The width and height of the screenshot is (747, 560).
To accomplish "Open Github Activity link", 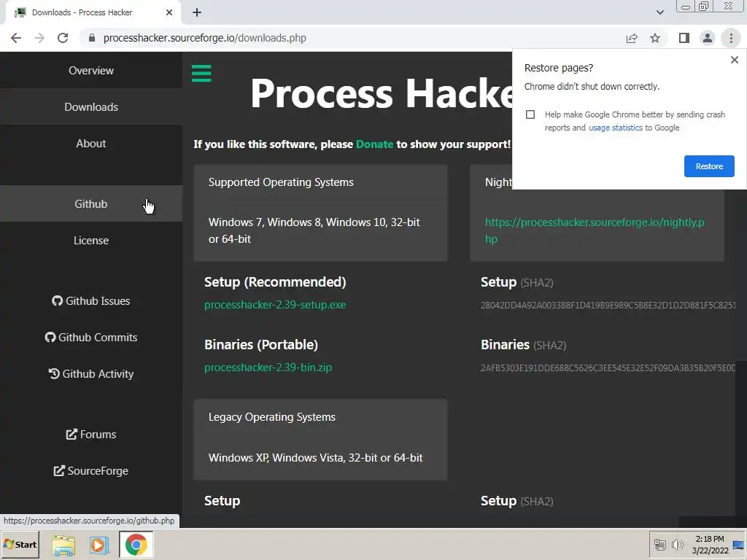I will point(91,374).
